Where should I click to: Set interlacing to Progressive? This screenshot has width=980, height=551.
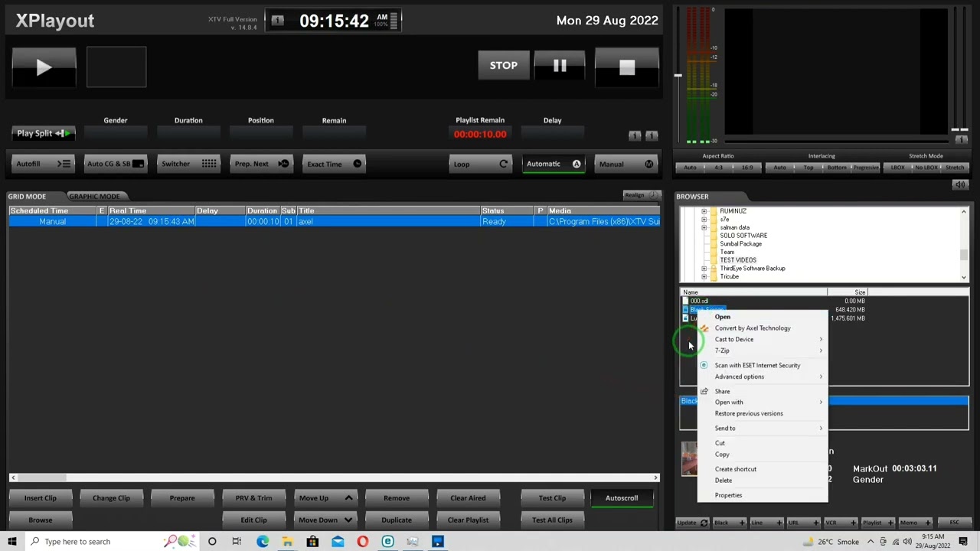pos(866,168)
